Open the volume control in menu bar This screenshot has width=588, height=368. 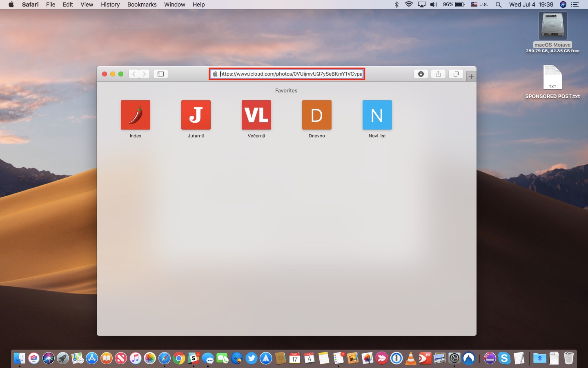click(x=434, y=4)
